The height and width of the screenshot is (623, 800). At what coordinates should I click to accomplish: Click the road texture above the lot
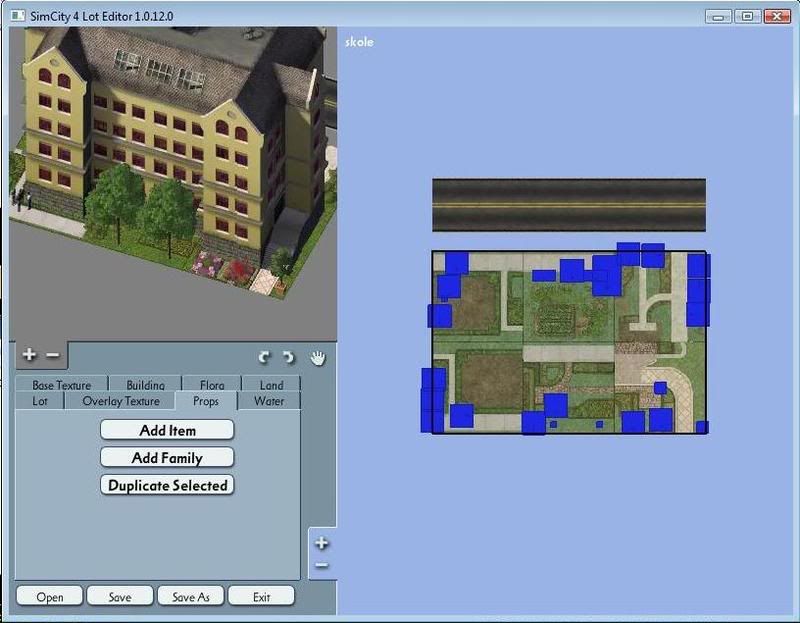pyautogui.click(x=569, y=205)
